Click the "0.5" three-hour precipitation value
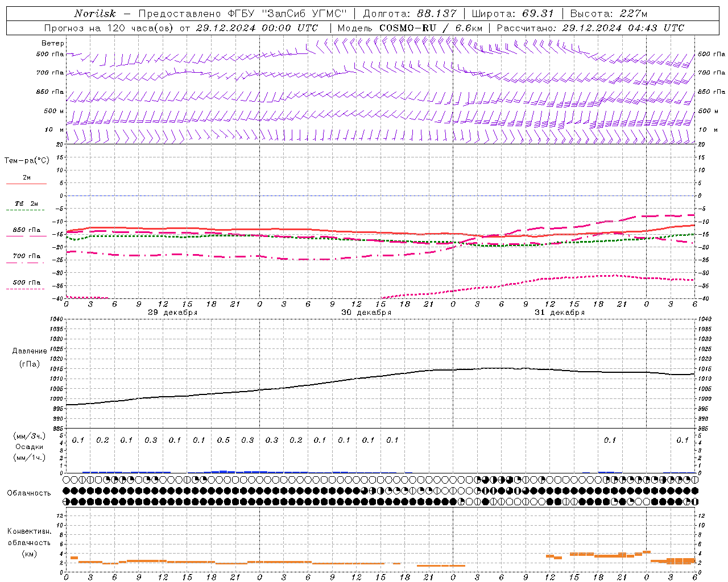The image size is (728, 582). point(224,440)
